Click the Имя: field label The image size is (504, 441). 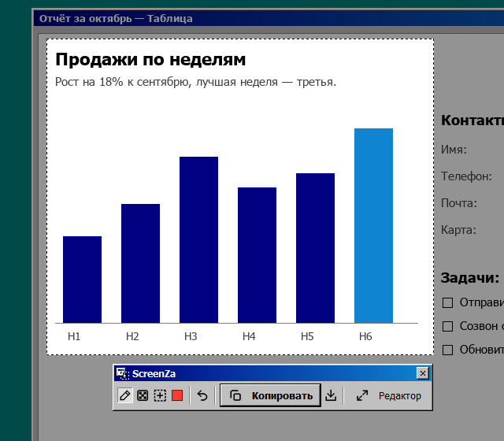pos(454,150)
